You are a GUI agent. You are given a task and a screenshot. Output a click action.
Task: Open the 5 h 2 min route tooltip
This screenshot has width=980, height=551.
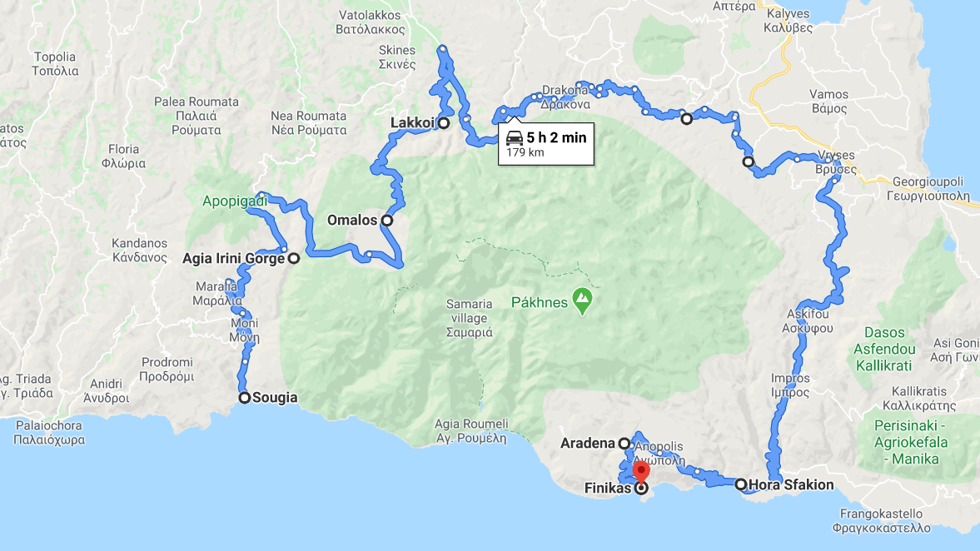coord(546,144)
